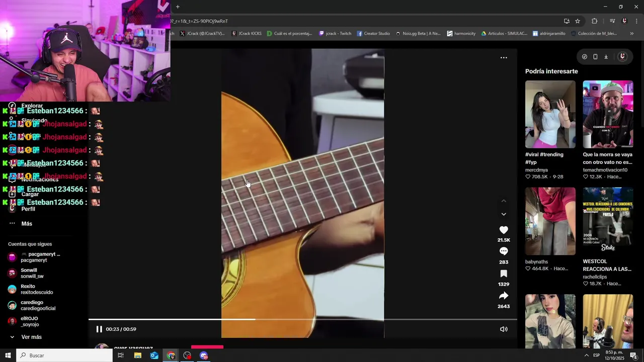Click the install app icon in address bar
The width and height of the screenshot is (644, 362).
pyautogui.click(x=567, y=21)
